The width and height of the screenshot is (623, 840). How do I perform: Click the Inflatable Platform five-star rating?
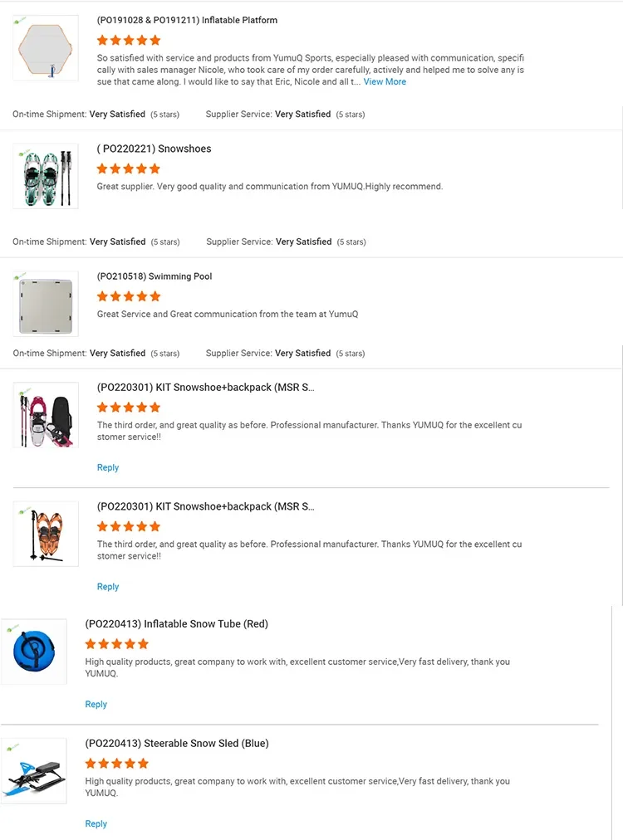pos(129,40)
